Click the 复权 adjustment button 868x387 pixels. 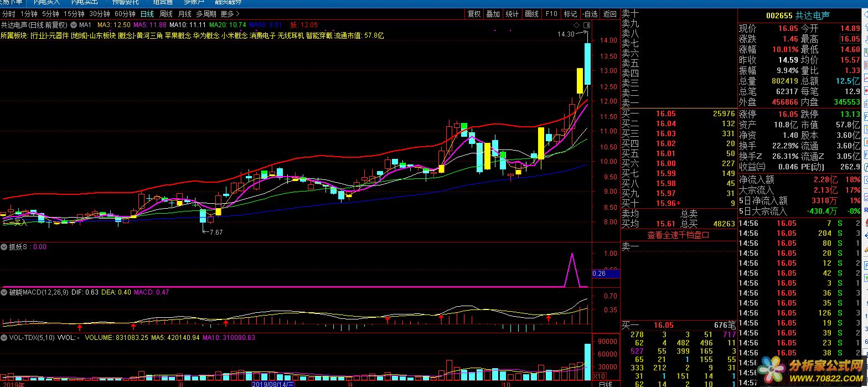(474, 14)
